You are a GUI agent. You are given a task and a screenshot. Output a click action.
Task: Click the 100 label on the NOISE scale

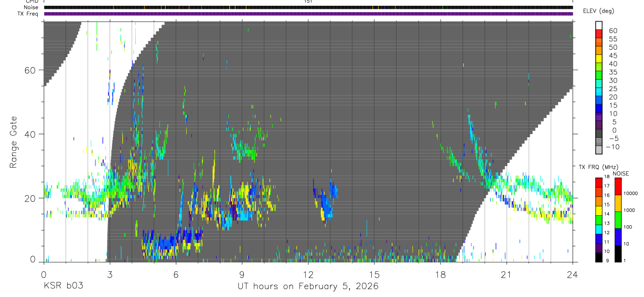[628, 227]
